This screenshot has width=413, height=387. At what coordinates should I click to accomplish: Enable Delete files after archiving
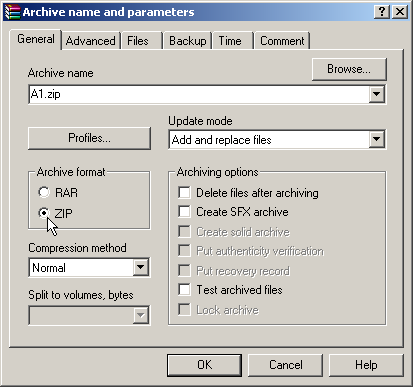pyautogui.click(x=184, y=193)
